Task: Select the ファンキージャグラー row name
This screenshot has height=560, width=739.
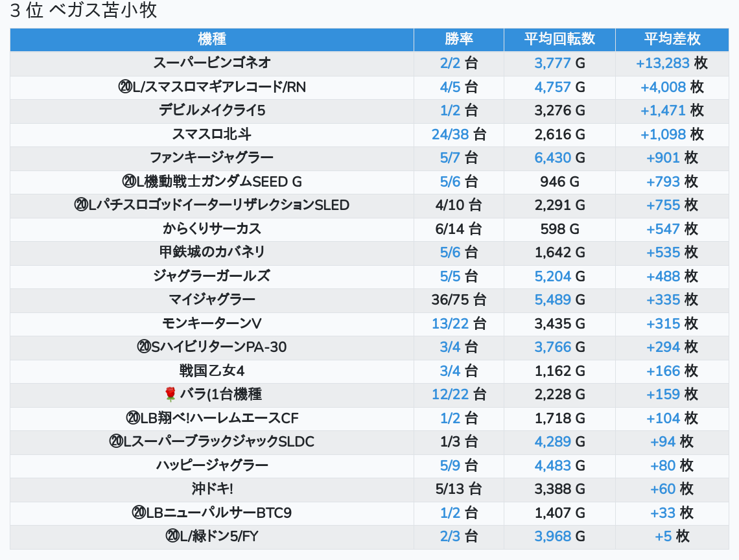Action: 211,157
